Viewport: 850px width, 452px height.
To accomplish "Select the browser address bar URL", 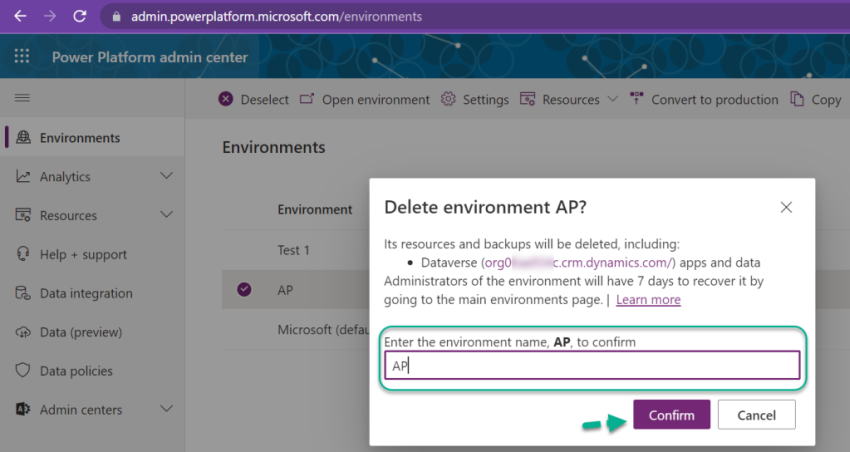I will (x=276, y=17).
